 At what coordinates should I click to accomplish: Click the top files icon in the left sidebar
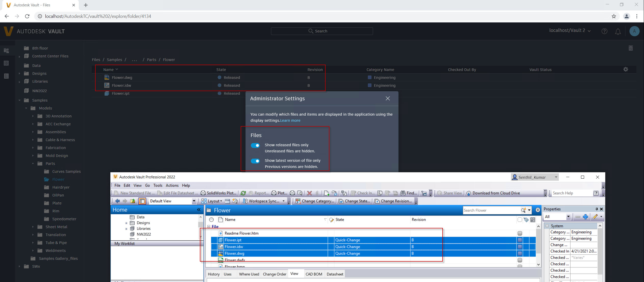[6, 51]
